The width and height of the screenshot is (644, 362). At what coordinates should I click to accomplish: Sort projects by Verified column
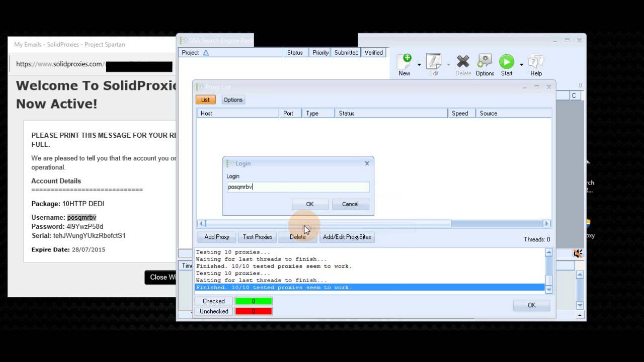[373, 52]
